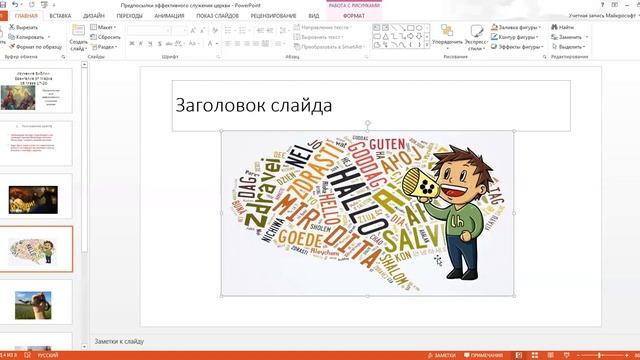This screenshot has width=640, height=360.
Task: Reset slide with Сбросить
Action: 105,37
